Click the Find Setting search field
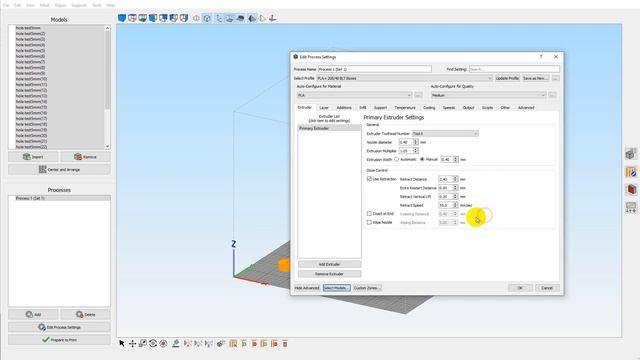640x360 pixels. click(x=514, y=69)
